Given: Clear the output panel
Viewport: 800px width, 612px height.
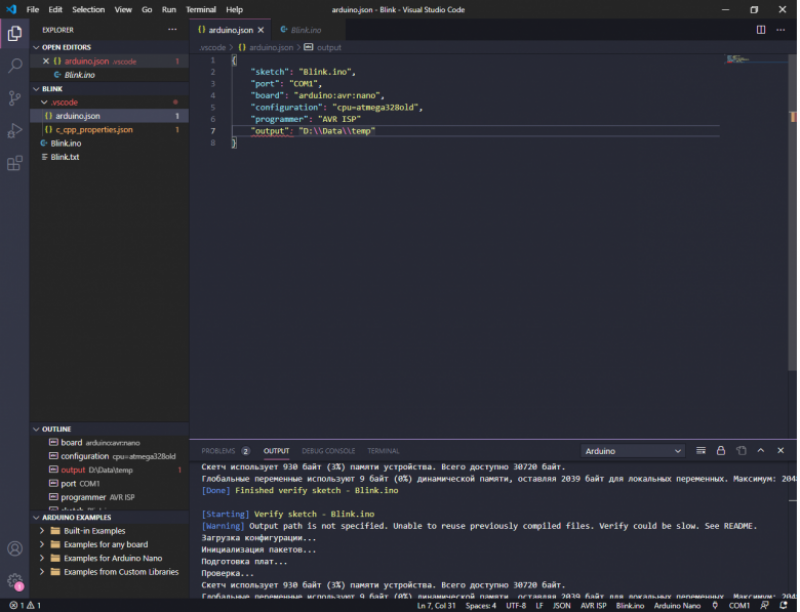Looking at the screenshot, I should coord(701,450).
